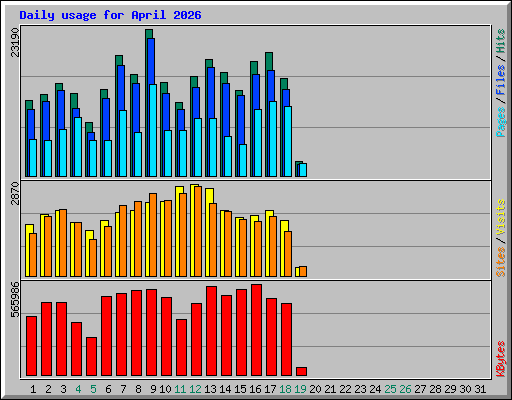
Task: Click the red KBytes bar for day 5
Action: coord(91,357)
